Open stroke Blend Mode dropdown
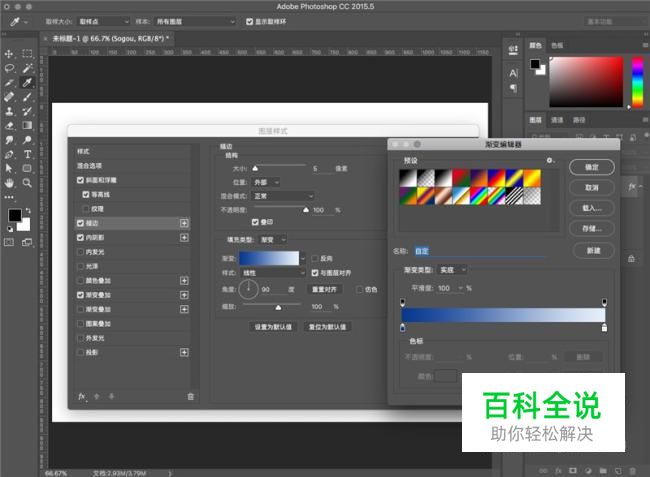The image size is (650, 477). [283, 196]
